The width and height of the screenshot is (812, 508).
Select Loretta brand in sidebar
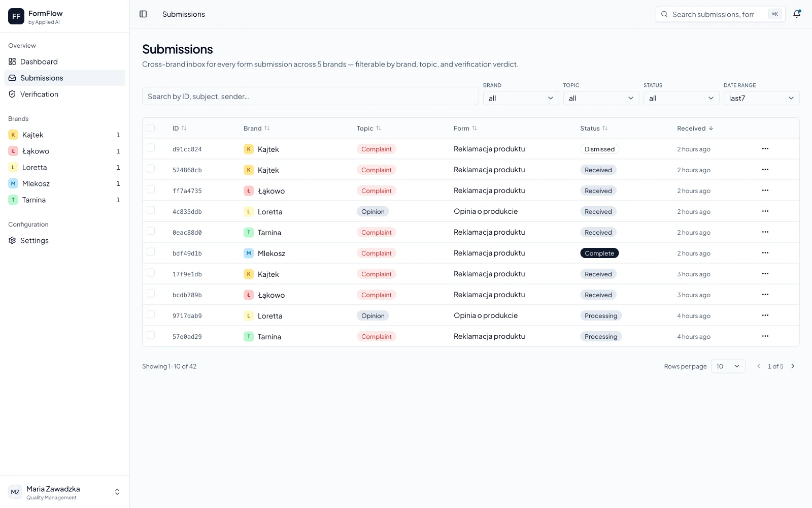[64, 167]
